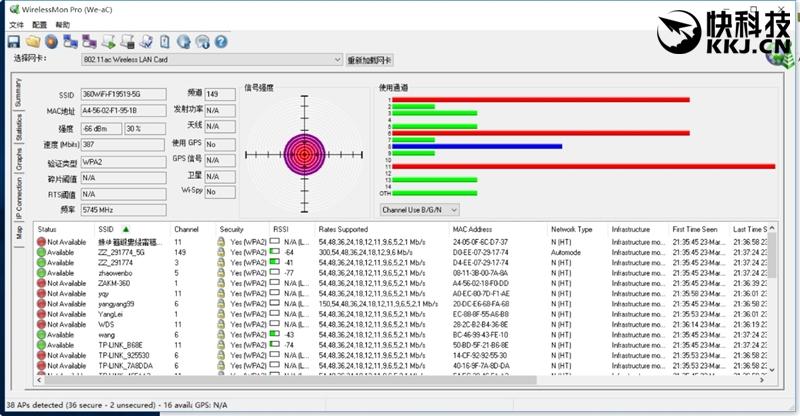The height and width of the screenshot is (416, 800).
Task: Click the globe with info badge icon
Action: (x=203, y=42)
